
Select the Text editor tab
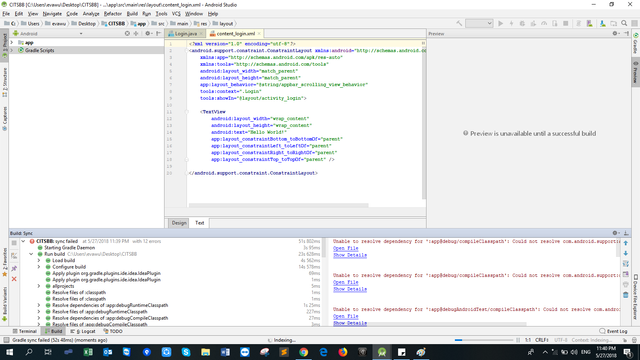pos(199,223)
